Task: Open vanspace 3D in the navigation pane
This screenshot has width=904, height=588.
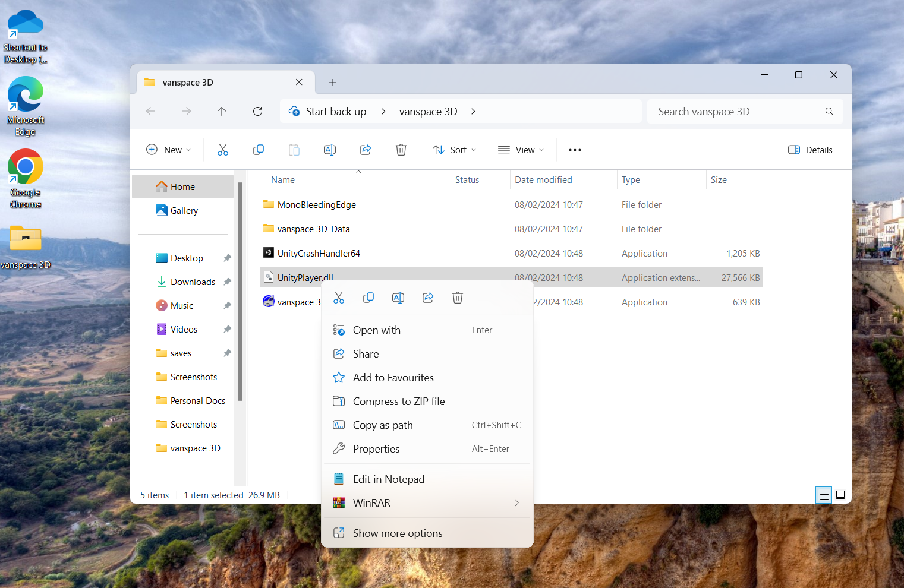Action: tap(188, 448)
